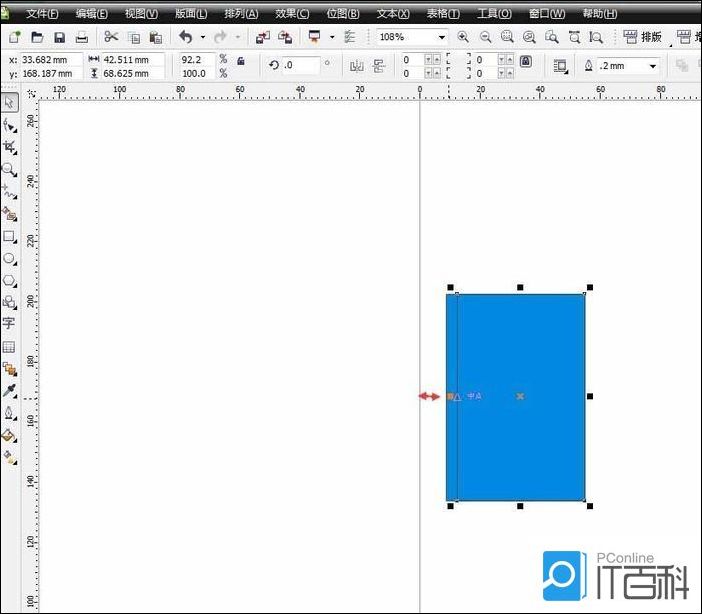
Task: Open the 文本(X) menu
Action: tap(393, 14)
